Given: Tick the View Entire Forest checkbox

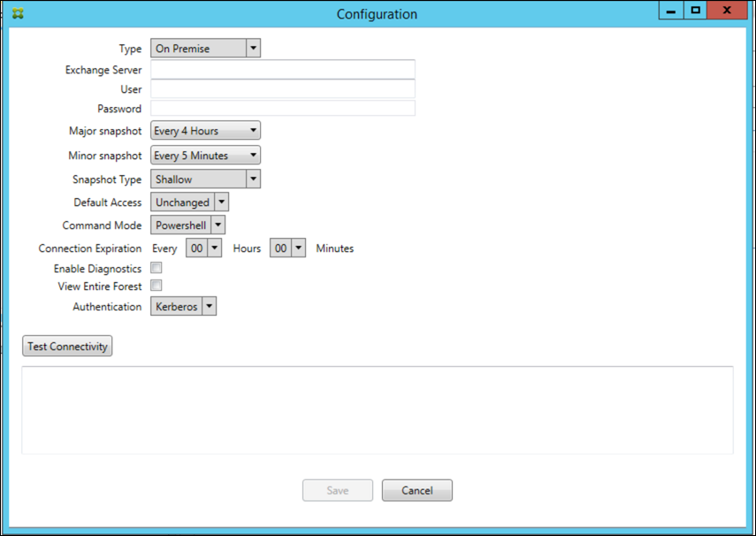Looking at the screenshot, I should point(157,286).
